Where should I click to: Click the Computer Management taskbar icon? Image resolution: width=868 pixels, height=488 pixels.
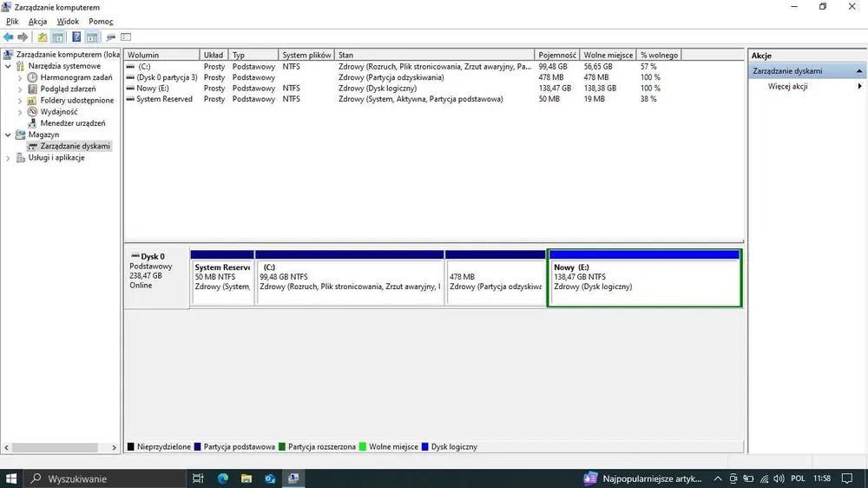pyautogui.click(x=293, y=478)
